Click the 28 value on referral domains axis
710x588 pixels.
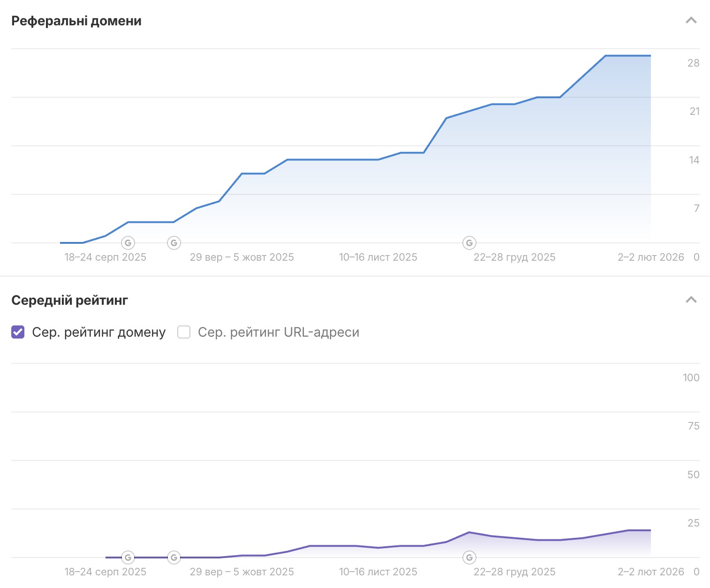click(693, 63)
